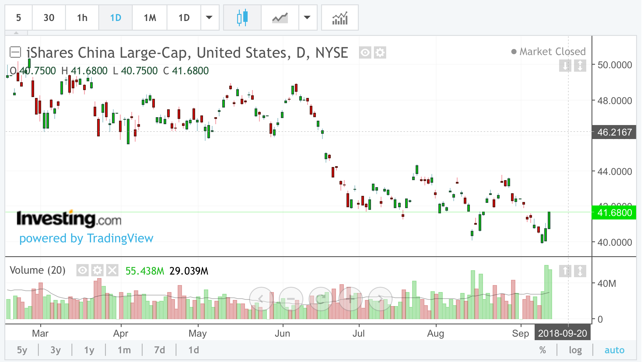The image size is (644, 362).
Task: Toggle the log scale option
Action: pos(575,350)
